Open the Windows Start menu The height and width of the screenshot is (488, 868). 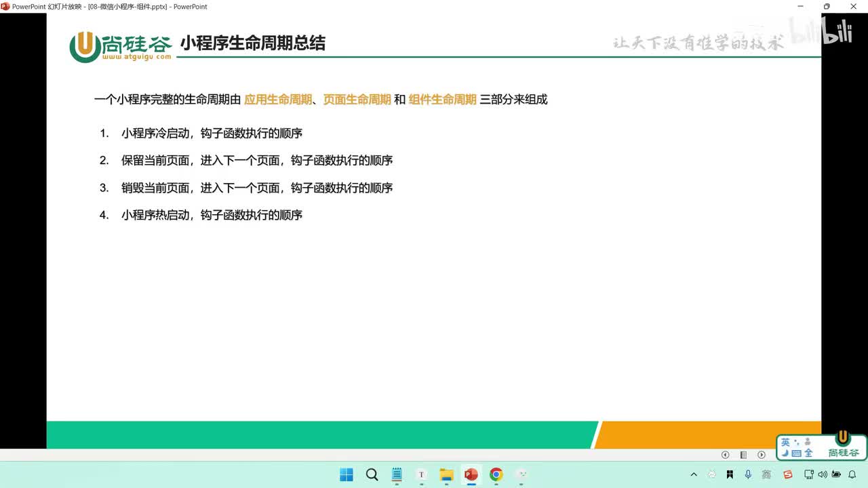coord(347,474)
